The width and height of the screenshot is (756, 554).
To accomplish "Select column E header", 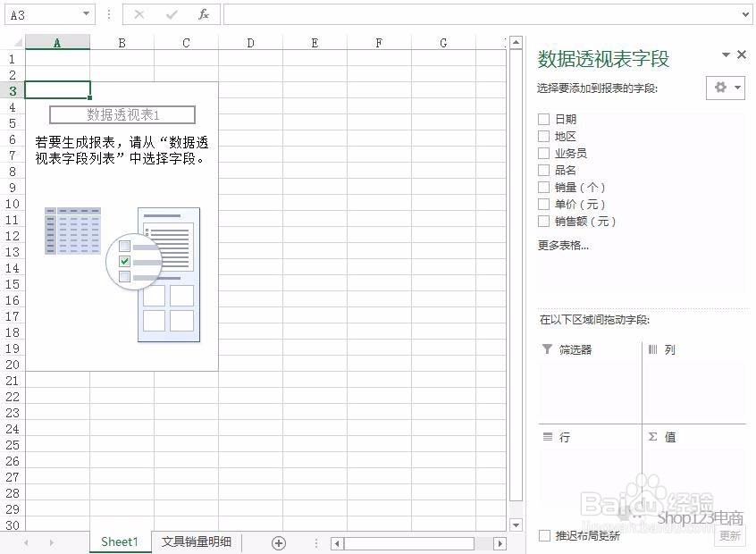I will [x=315, y=43].
